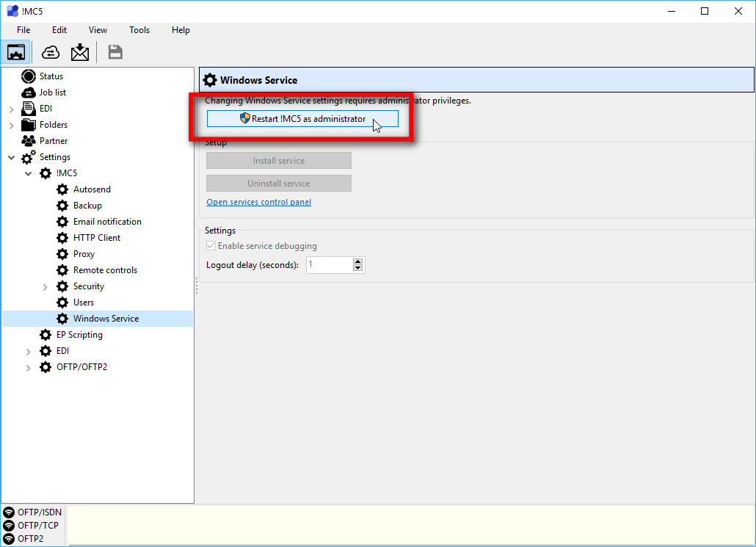Click OFTP2 connection status icon
The image size is (756, 547).
(x=9, y=539)
